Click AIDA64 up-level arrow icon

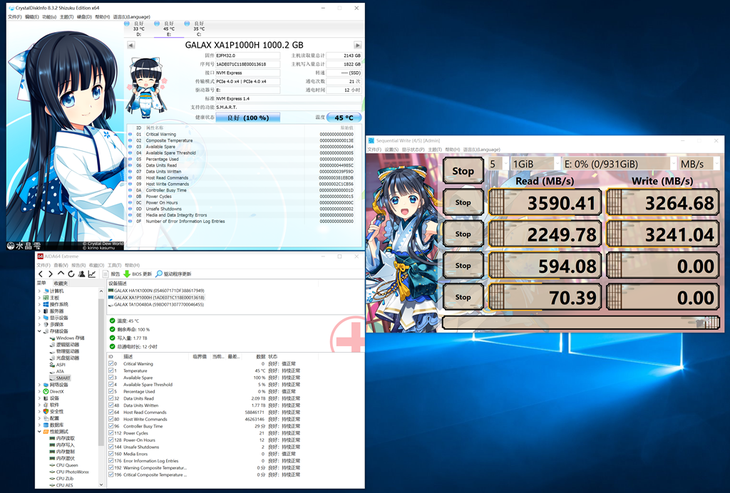[x=61, y=274]
